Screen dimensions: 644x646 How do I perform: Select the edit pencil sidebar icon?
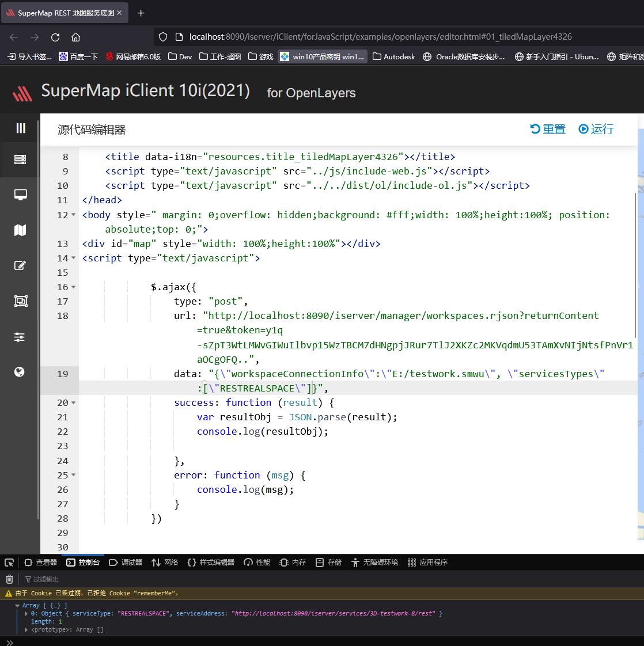tap(20, 265)
